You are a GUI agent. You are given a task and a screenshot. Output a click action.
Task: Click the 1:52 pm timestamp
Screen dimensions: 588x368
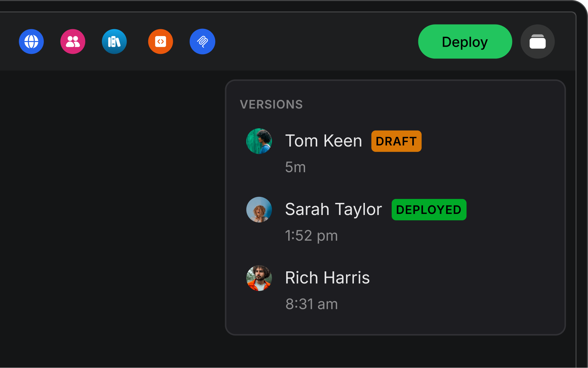pyautogui.click(x=311, y=235)
